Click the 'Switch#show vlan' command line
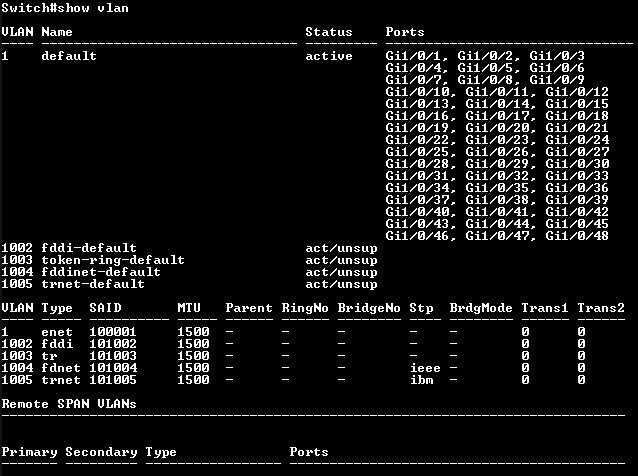The height and width of the screenshot is (476, 638). 65,8
